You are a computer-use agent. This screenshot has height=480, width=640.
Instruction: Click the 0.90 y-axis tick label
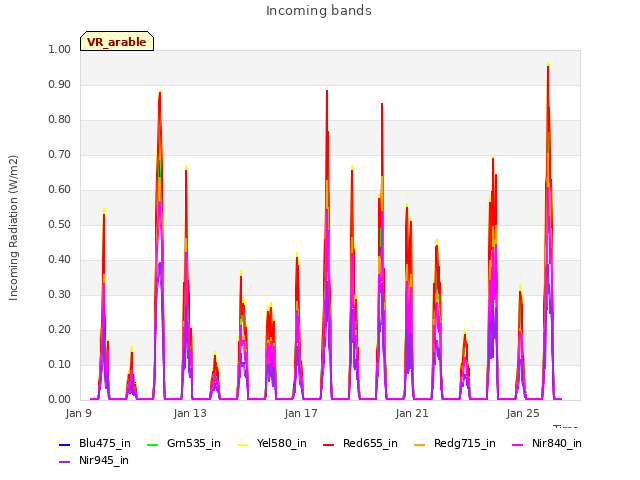click(x=60, y=84)
